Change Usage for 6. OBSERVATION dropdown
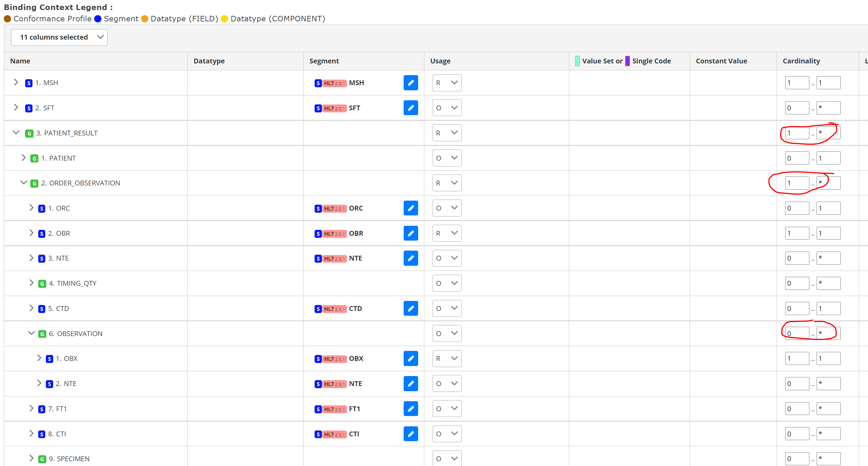The height and width of the screenshot is (466, 868). tap(446, 333)
